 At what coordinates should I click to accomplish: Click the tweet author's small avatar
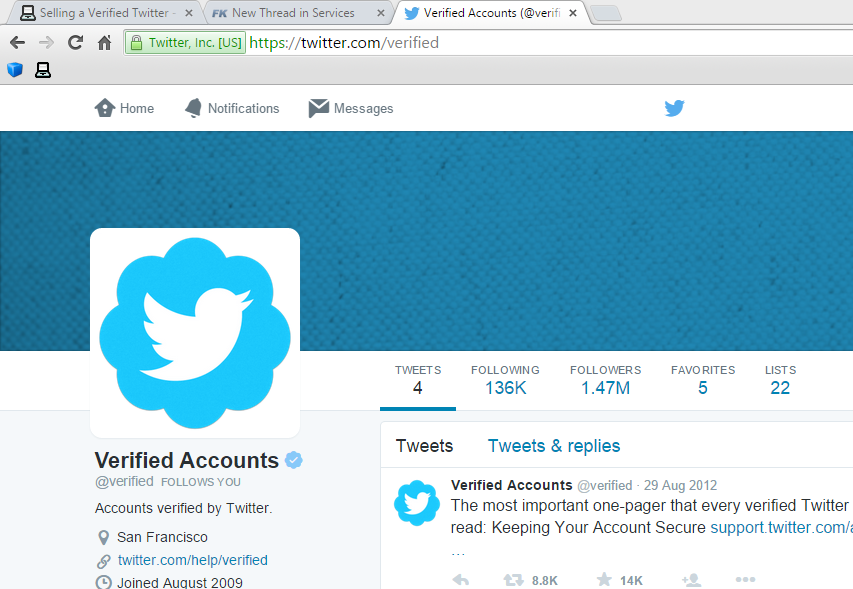(x=417, y=503)
